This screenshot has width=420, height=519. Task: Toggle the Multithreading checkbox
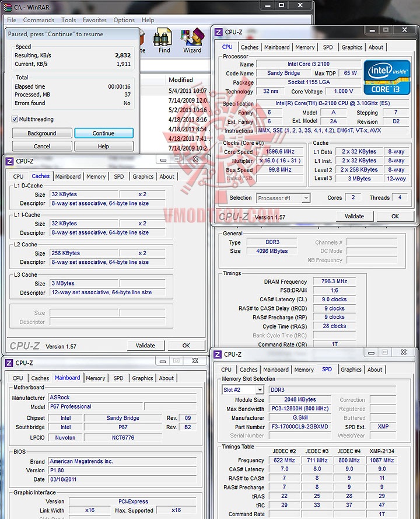coord(15,119)
